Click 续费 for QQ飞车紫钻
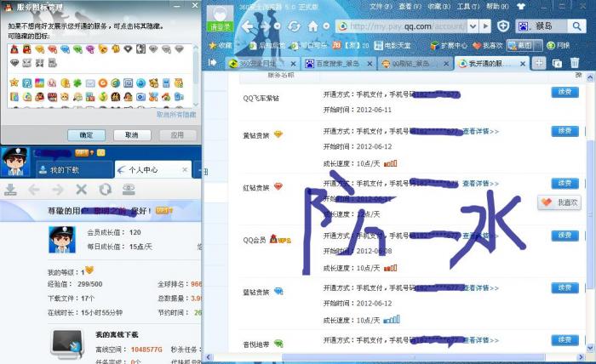The image size is (596, 364). pyautogui.click(x=564, y=92)
